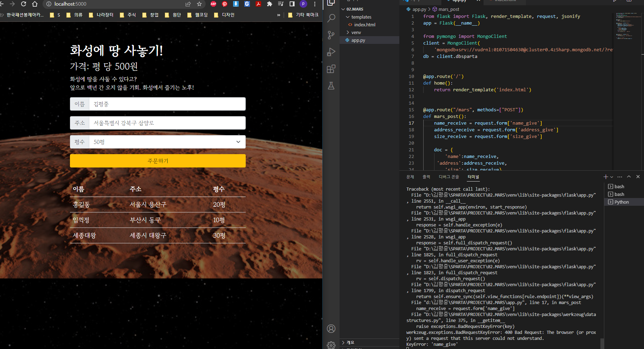Screen dimensions: 644x349
Task: Open the 나라장터 bookmark folder
Action: point(101,15)
